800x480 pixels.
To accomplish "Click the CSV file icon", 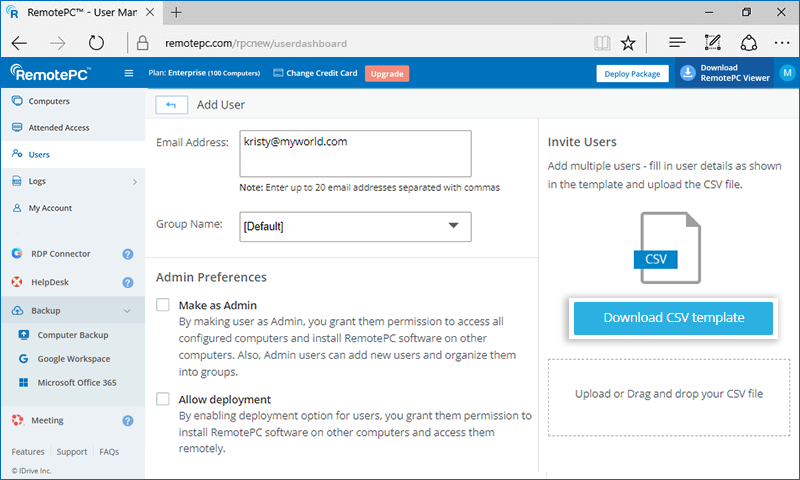I will tap(656, 247).
